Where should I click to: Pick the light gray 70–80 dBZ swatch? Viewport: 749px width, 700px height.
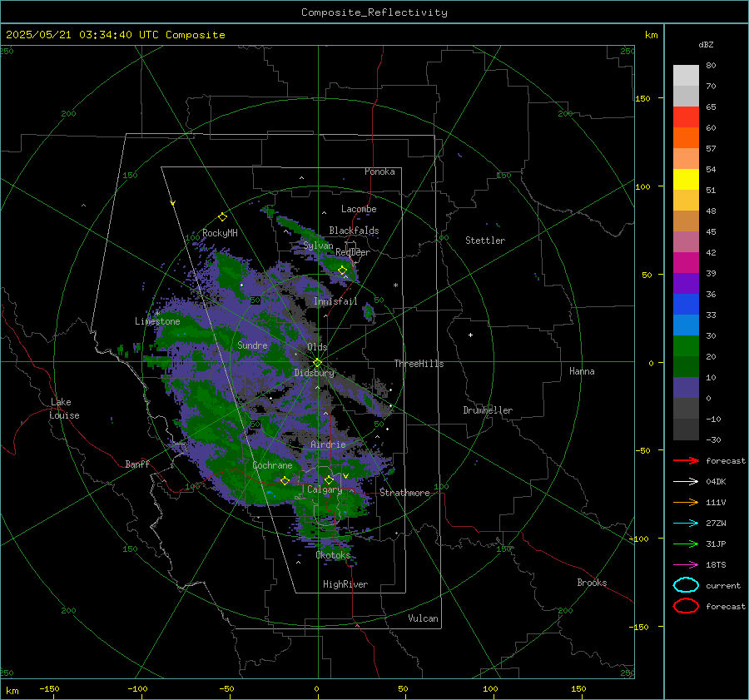coord(686,76)
